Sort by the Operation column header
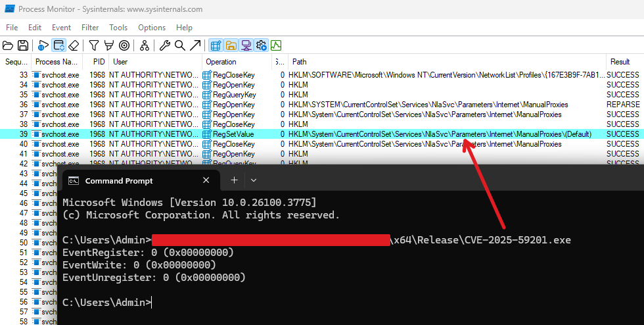The width and height of the screenshot is (644, 325). coord(221,62)
